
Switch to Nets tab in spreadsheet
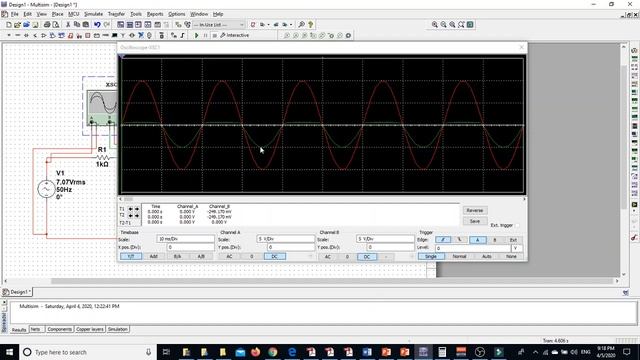click(x=36, y=329)
